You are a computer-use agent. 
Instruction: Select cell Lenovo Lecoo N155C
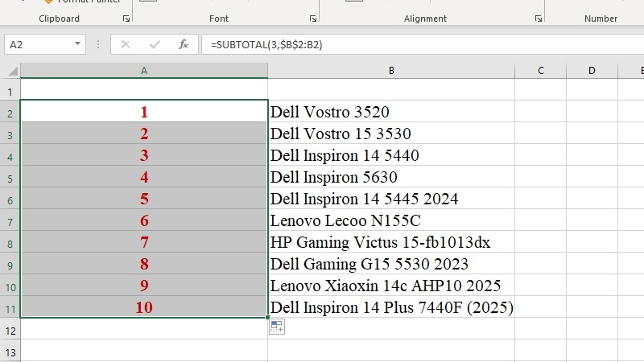[391, 220]
